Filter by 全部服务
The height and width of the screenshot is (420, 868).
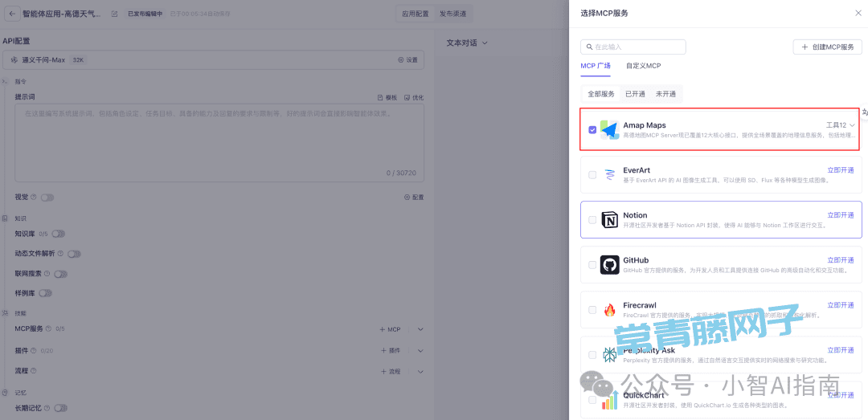(x=601, y=94)
